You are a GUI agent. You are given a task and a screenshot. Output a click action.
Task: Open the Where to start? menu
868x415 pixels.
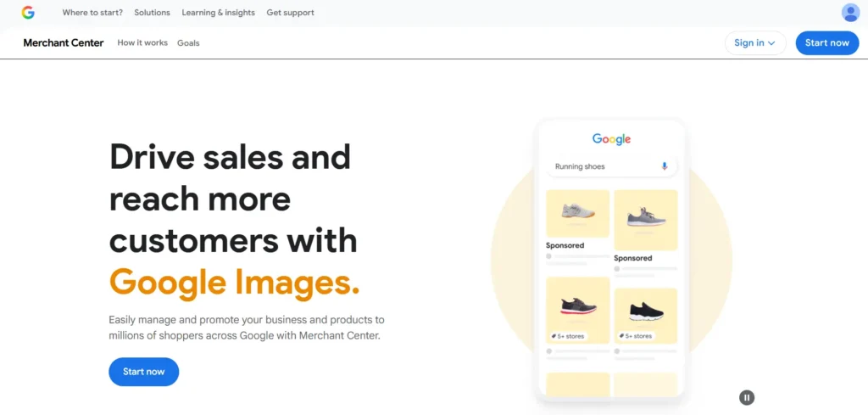point(92,12)
